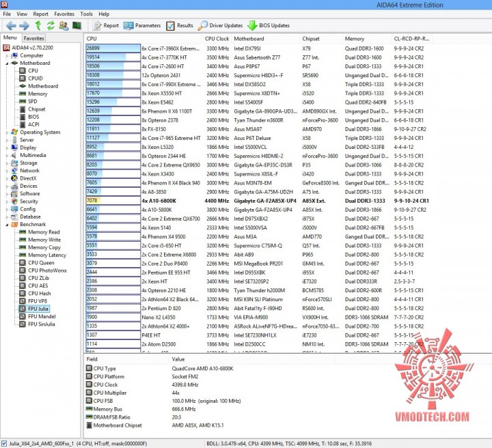
Task: Switch to the Favorites tab
Action: point(33,38)
